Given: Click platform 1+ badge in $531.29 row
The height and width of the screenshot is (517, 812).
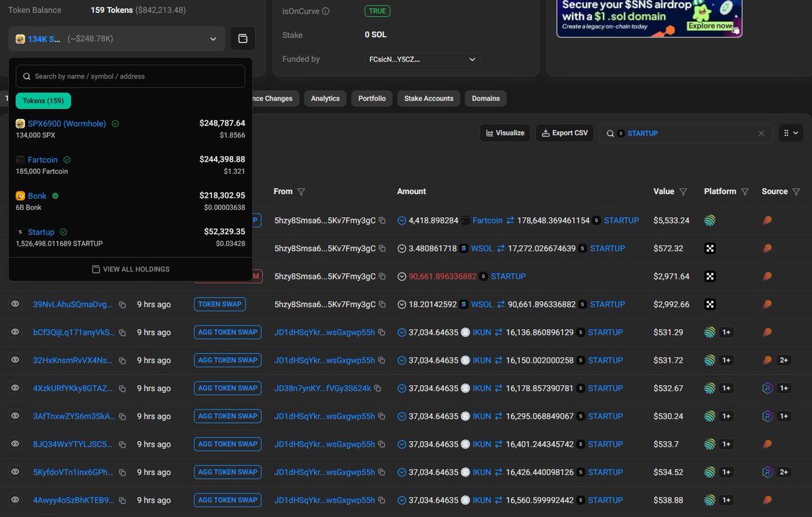Looking at the screenshot, I should pyautogui.click(x=726, y=332).
